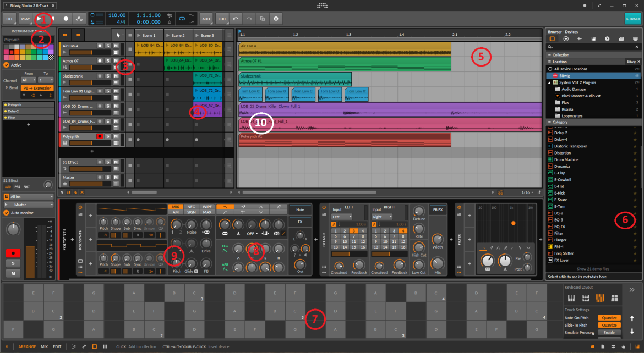The width and height of the screenshot is (644, 353).
Task: Mute the Sludgecrank track
Action: click(116, 76)
